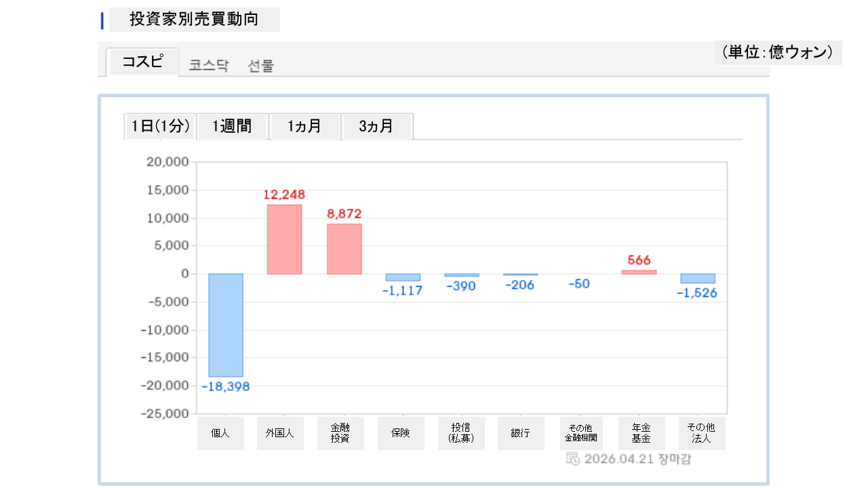The image size is (868, 488).
Task: Click the 個人 category label
Action: pos(220,433)
